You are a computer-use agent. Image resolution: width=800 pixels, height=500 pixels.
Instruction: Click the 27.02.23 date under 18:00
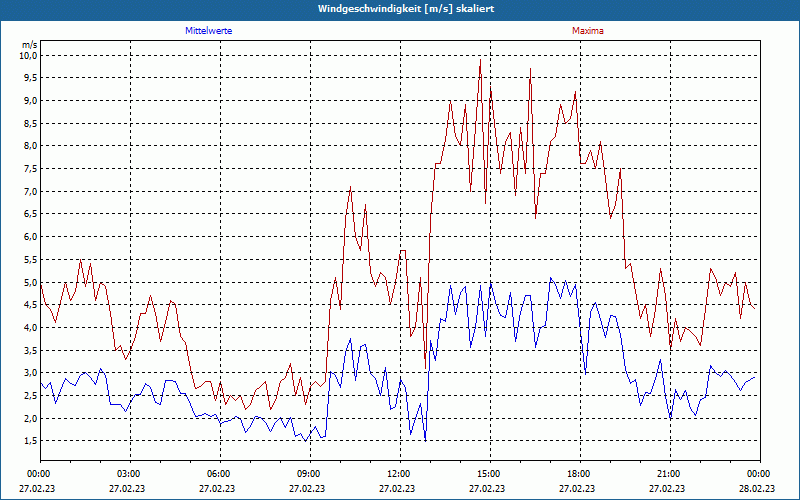577,488
